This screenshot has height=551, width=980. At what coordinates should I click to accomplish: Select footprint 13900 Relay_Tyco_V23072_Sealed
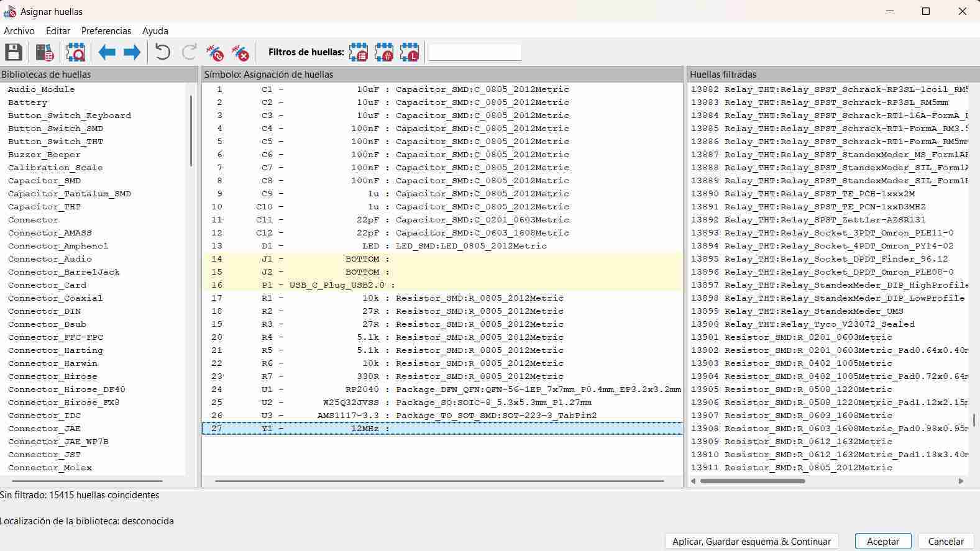[x=829, y=324]
